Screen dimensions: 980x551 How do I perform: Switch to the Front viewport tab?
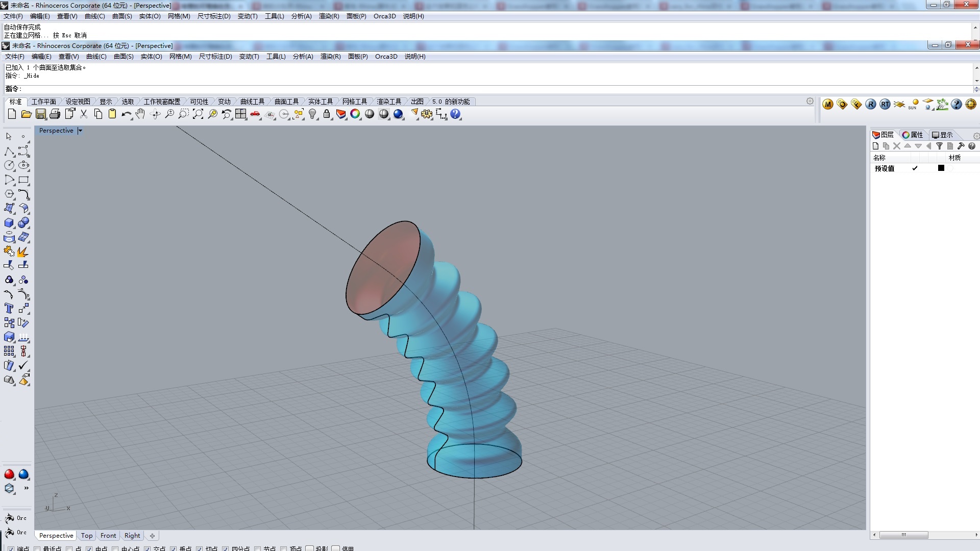point(108,536)
